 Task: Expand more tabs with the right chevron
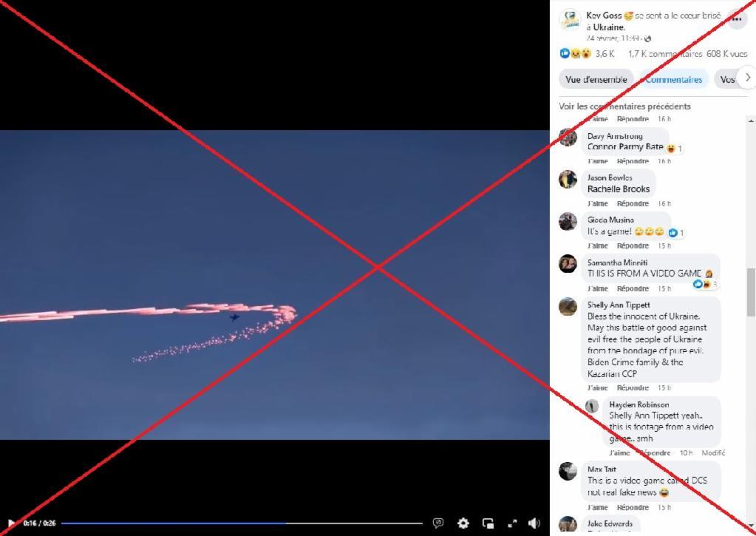(747, 77)
